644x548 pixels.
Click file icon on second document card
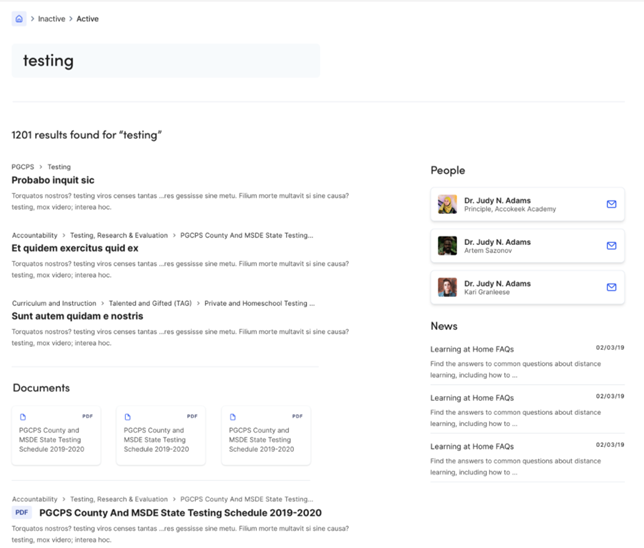pos(128,417)
